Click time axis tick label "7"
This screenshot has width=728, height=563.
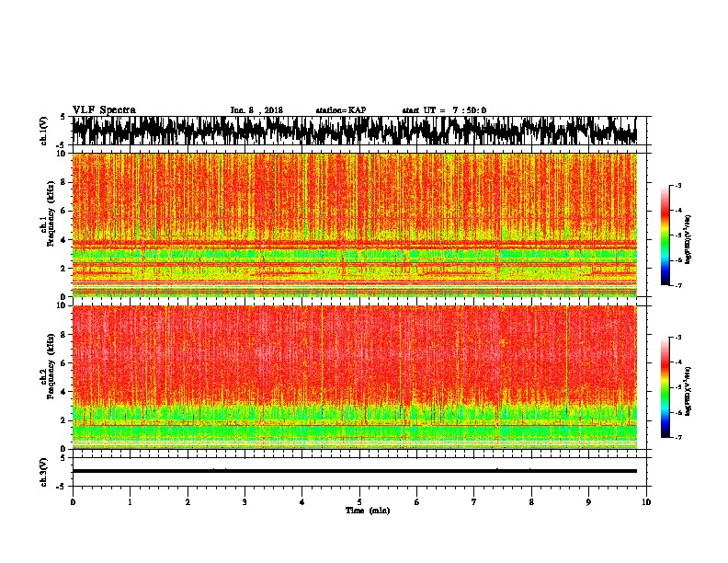point(474,502)
